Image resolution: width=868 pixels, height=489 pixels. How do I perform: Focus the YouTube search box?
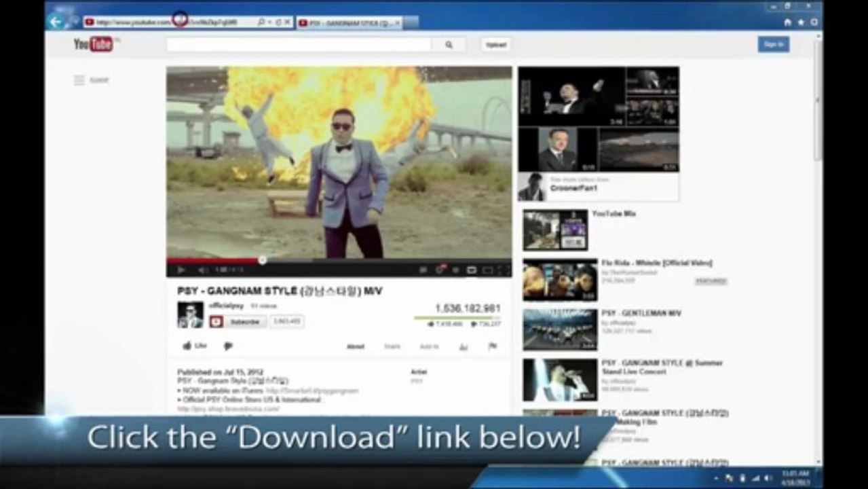tap(299, 45)
